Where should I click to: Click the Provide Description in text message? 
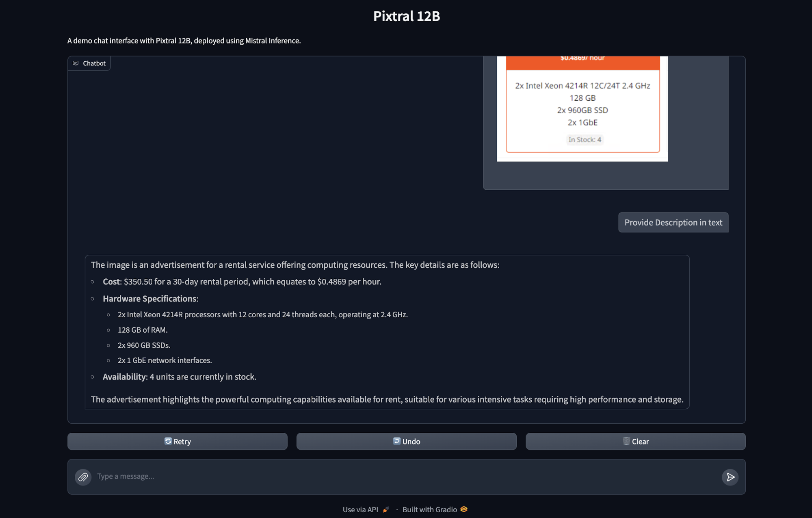click(673, 222)
